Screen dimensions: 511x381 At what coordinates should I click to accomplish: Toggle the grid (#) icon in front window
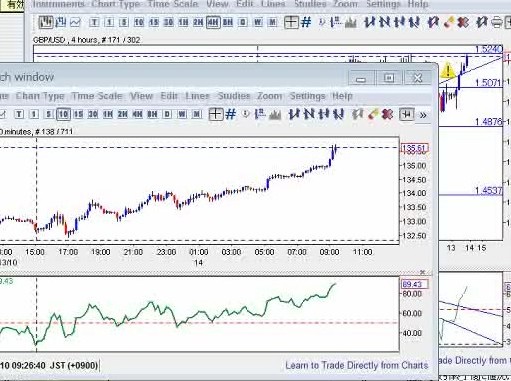tap(231, 114)
